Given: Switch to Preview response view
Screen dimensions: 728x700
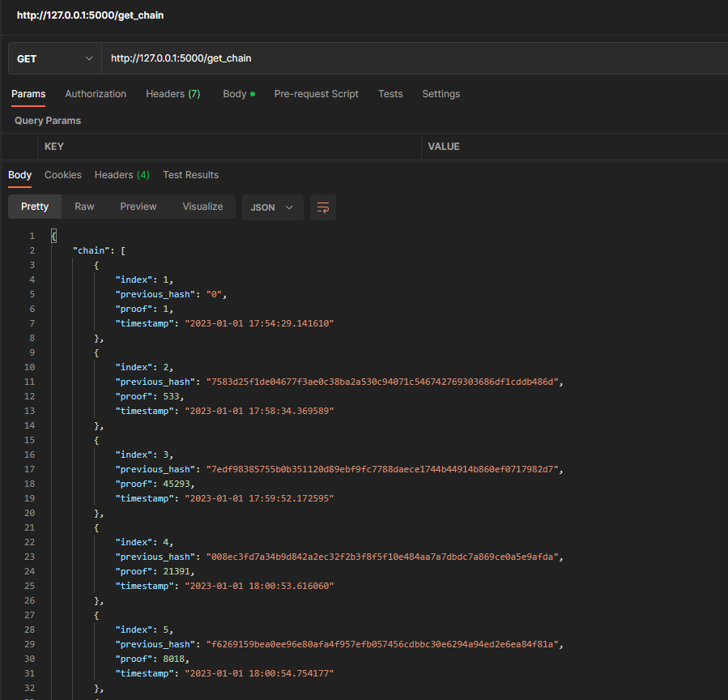Looking at the screenshot, I should point(138,207).
